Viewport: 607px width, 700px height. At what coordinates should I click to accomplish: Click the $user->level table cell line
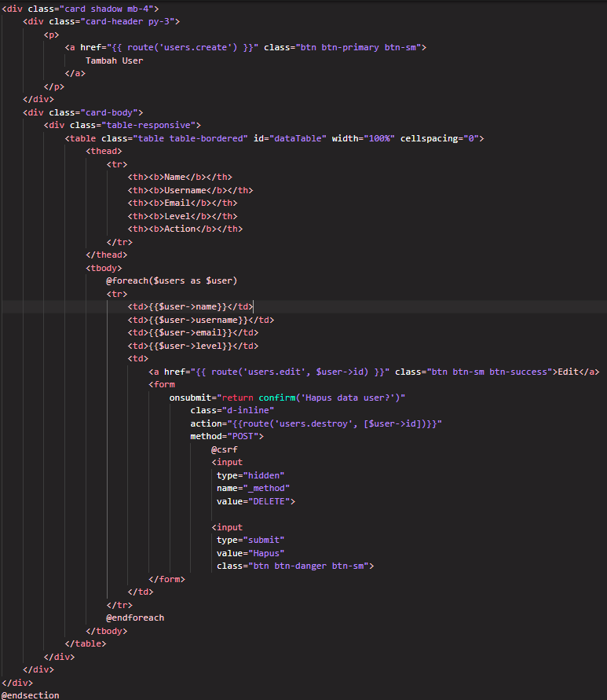point(193,346)
